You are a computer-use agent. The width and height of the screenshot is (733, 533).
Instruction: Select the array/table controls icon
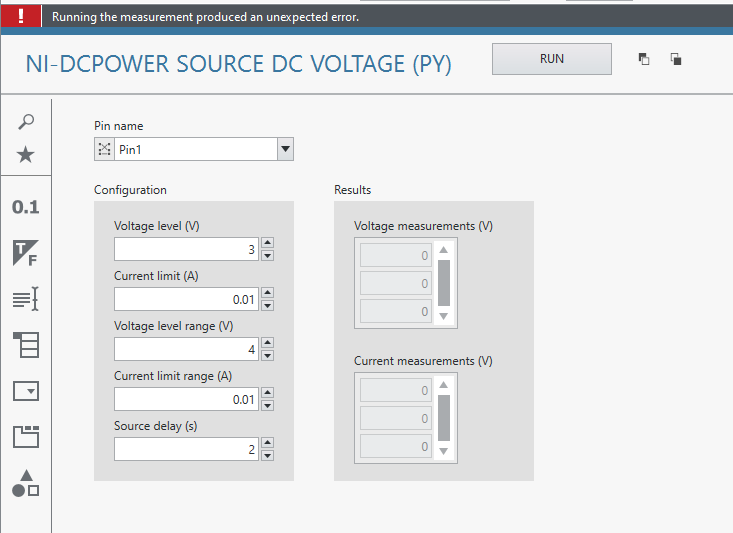(26, 345)
